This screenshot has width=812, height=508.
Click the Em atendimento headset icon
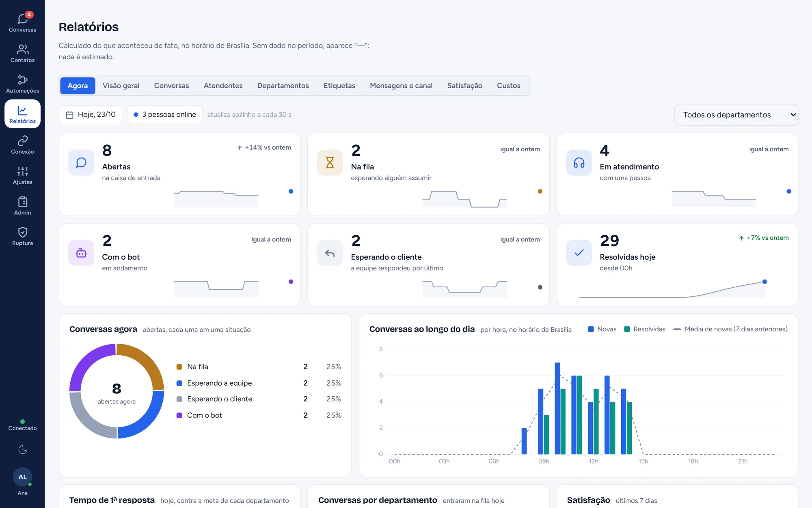[x=579, y=163]
